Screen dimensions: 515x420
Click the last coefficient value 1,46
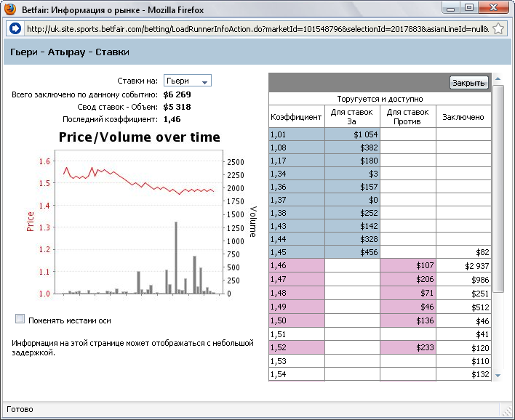click(x=172, y=119)
